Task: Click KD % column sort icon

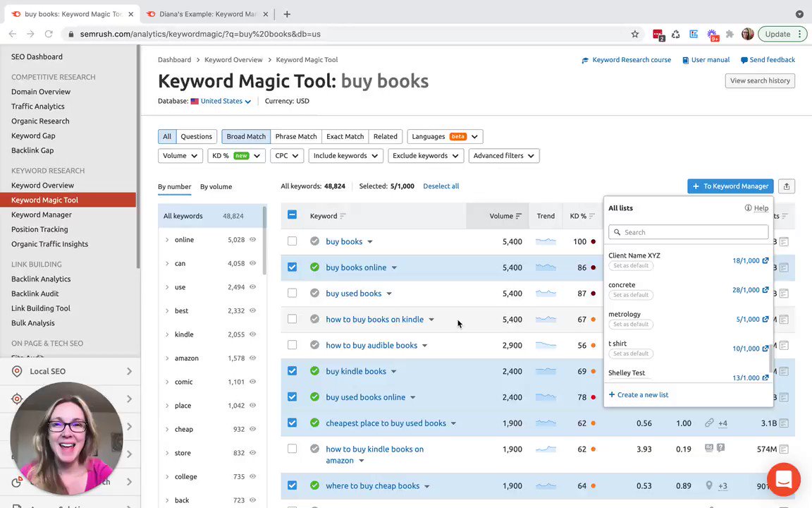Action: point(592,216)
